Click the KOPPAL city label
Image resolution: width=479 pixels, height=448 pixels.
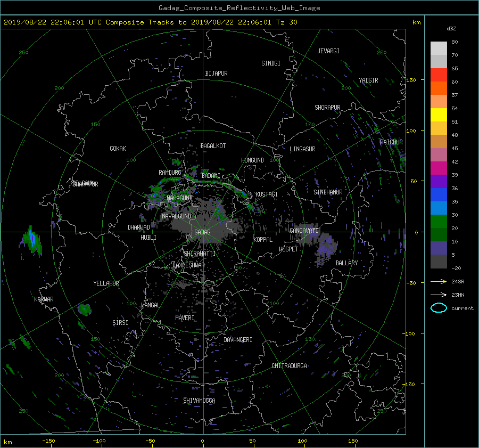coord(263,239)
